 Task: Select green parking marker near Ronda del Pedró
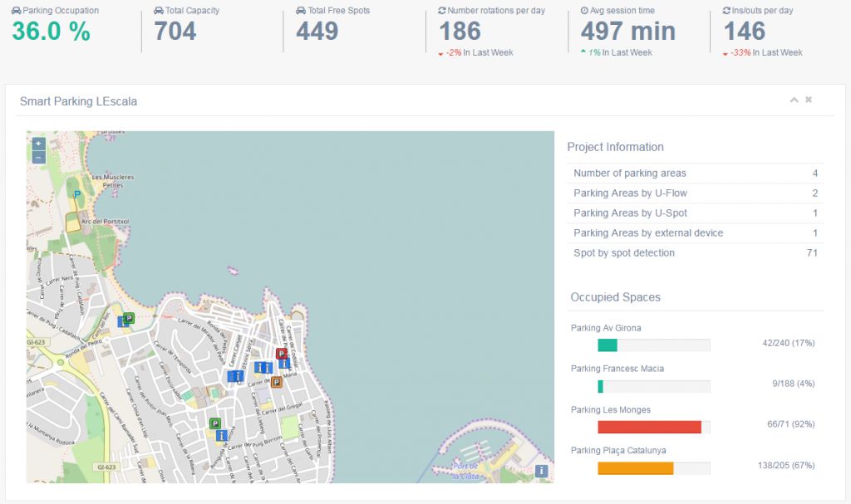[129, 317]
